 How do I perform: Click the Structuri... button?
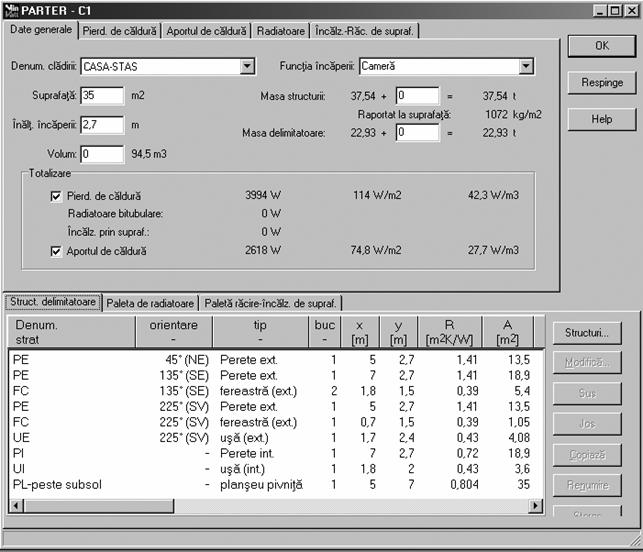point(586,333)
